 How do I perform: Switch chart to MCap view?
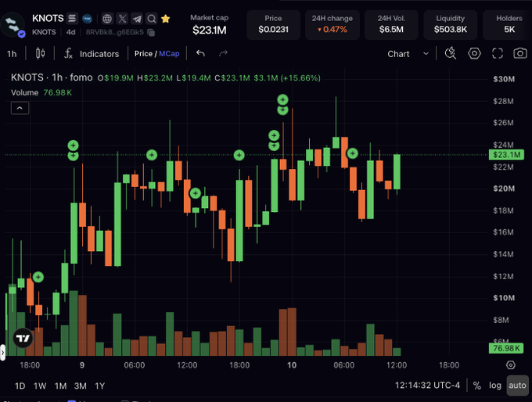coord(169,54)
